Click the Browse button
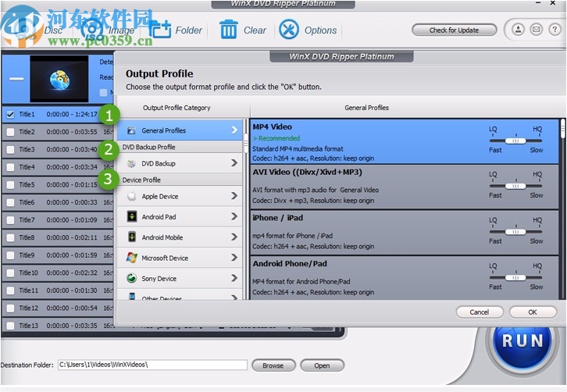Image resolution: width=567 pixels, height=392 pixels. click(x=273, y=365)
